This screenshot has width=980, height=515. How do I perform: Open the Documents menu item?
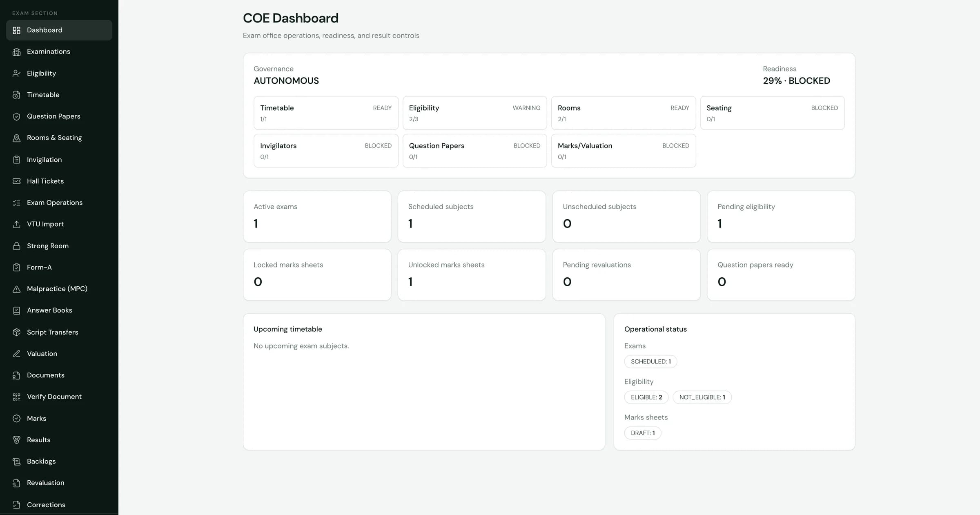point(59,375)
